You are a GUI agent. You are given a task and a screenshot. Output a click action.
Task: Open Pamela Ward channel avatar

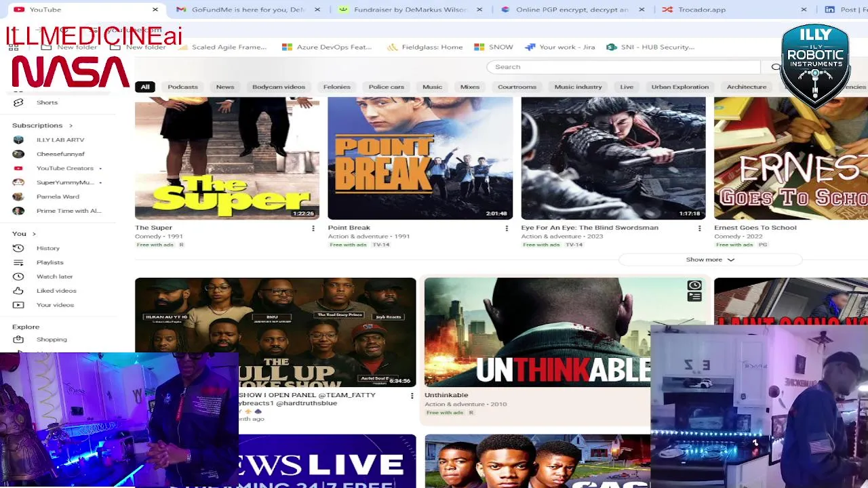18,197
